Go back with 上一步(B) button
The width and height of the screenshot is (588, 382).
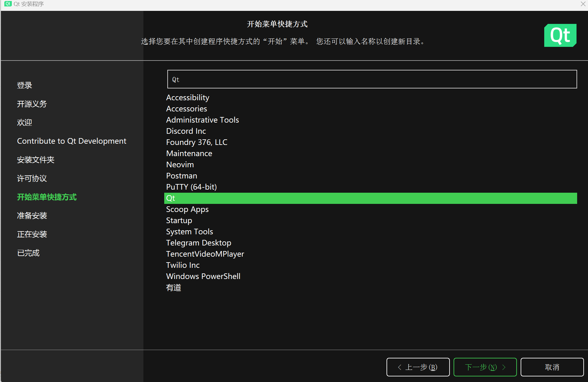(418, 367)
